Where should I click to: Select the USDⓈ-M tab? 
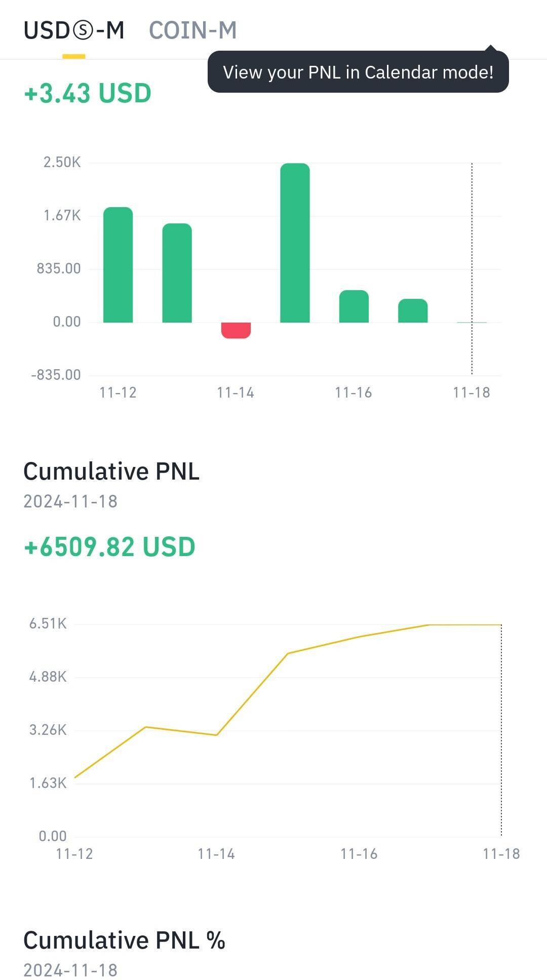coord(74,30)
